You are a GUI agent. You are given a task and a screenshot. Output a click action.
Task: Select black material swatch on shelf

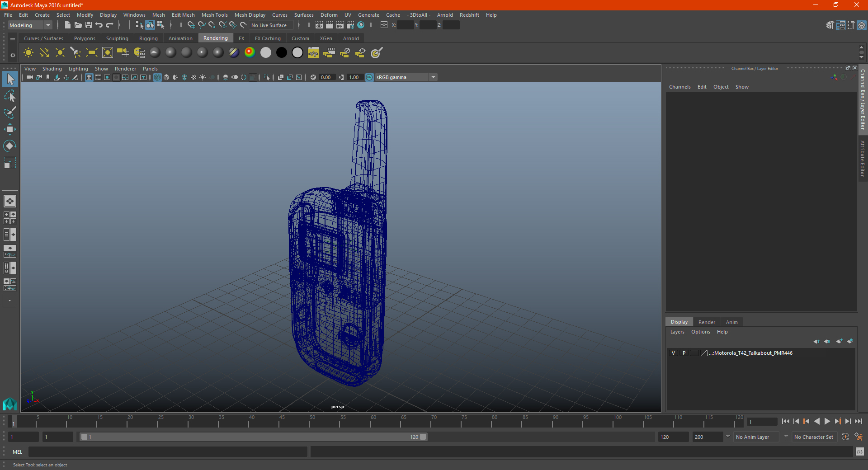[282, 53]
